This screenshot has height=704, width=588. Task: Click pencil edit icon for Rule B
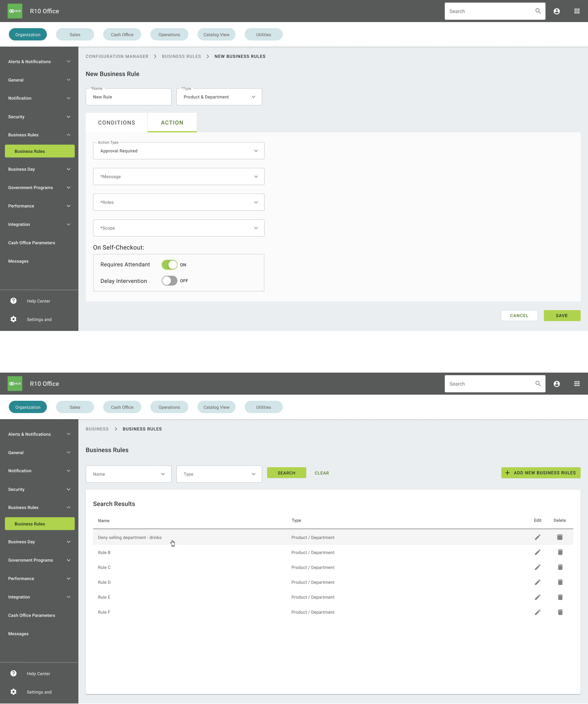(x=538, y=552)
